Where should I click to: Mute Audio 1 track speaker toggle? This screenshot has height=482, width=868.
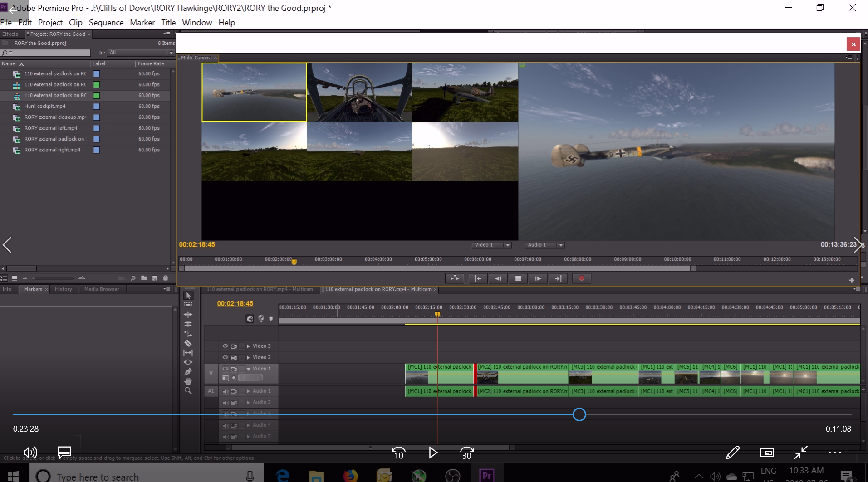pos(226,391)
